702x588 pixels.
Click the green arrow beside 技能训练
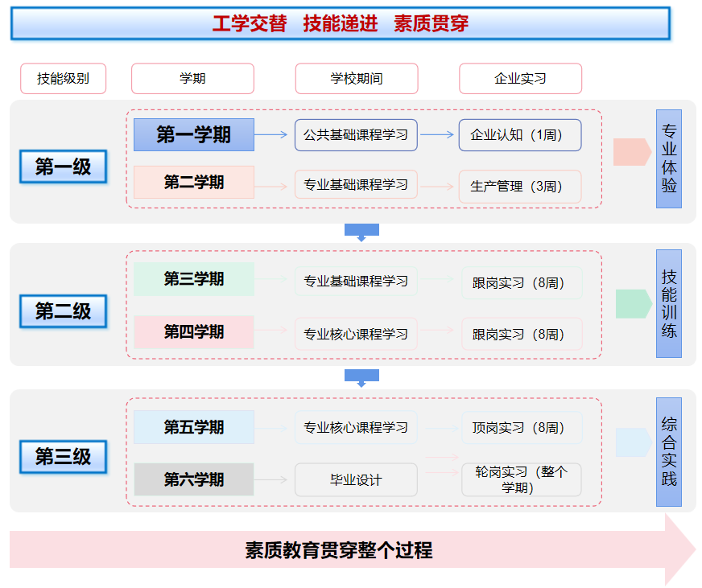pos(633,304)
